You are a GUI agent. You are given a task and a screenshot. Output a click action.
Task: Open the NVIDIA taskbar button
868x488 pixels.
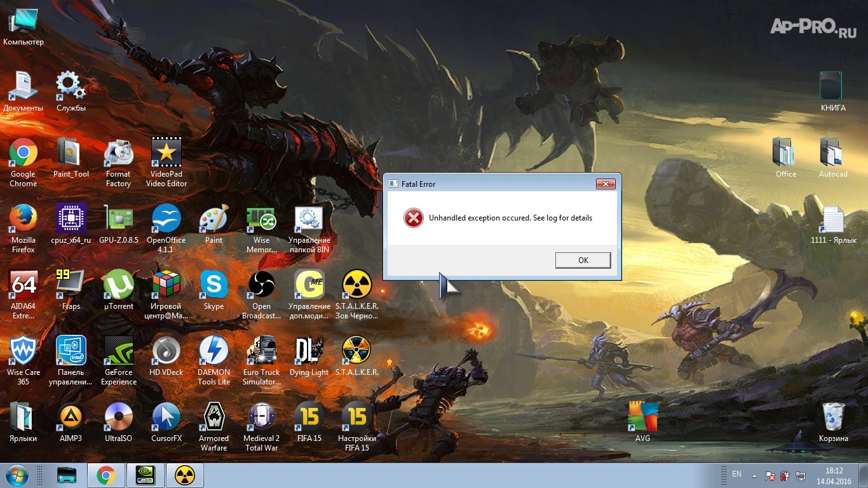tap(145, 475)
